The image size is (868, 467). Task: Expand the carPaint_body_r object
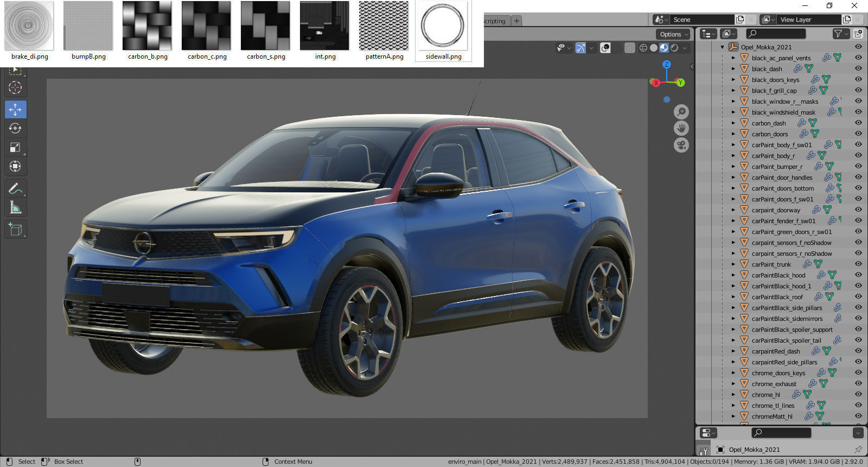click(x=733, y=156)
